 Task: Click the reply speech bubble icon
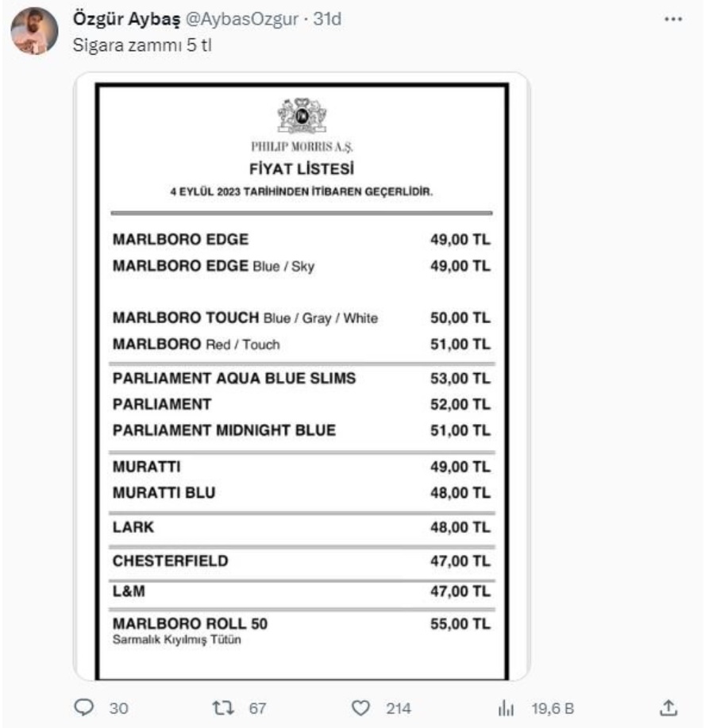pos(84,707)
